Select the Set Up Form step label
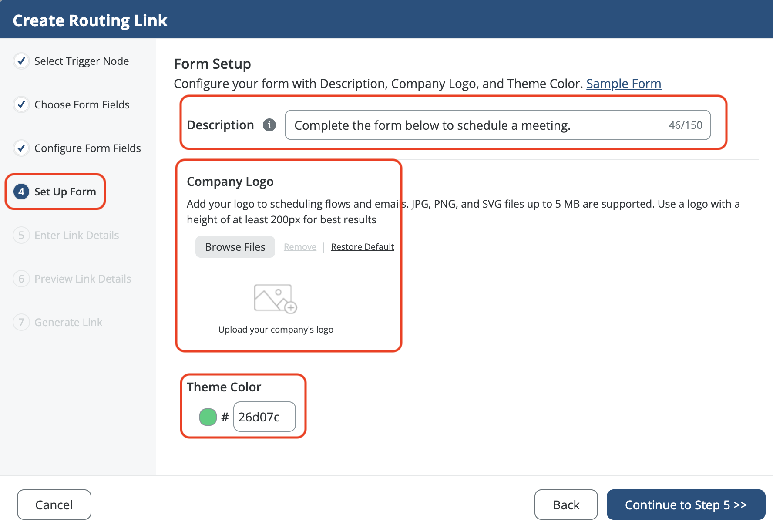 [x=65, y=192]
